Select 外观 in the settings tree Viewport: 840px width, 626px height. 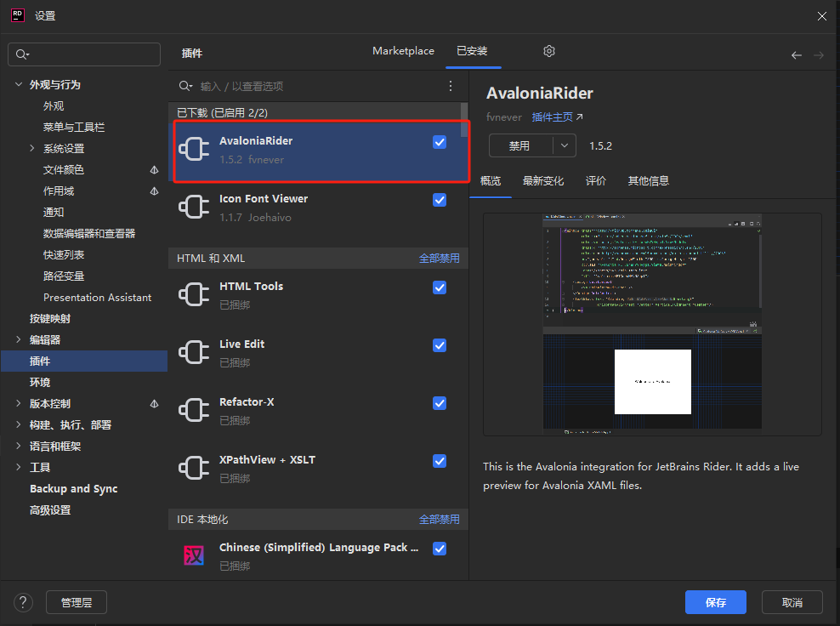coord(54,106)
